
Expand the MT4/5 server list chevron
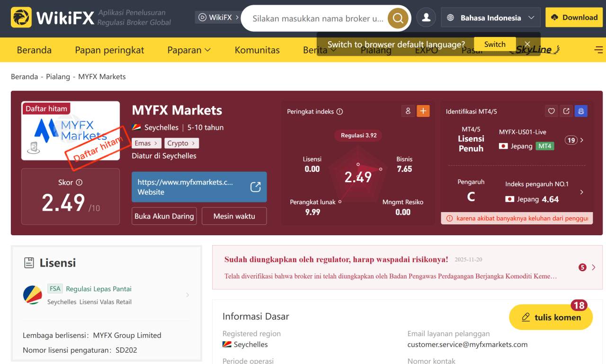click(x=582, y=140)
